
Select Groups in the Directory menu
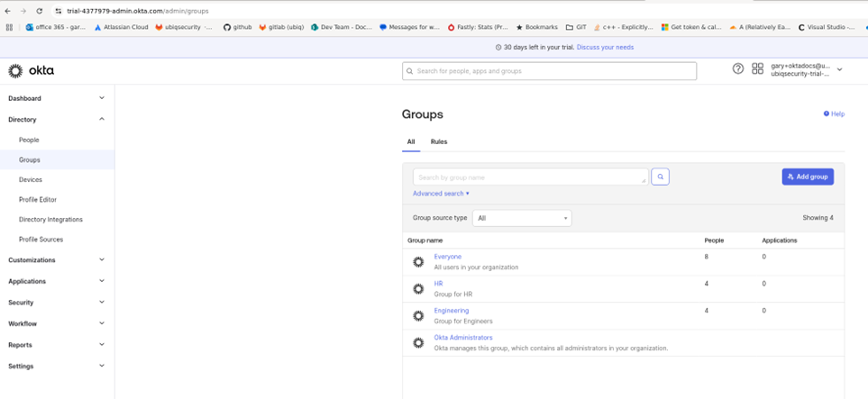point(57,160)
